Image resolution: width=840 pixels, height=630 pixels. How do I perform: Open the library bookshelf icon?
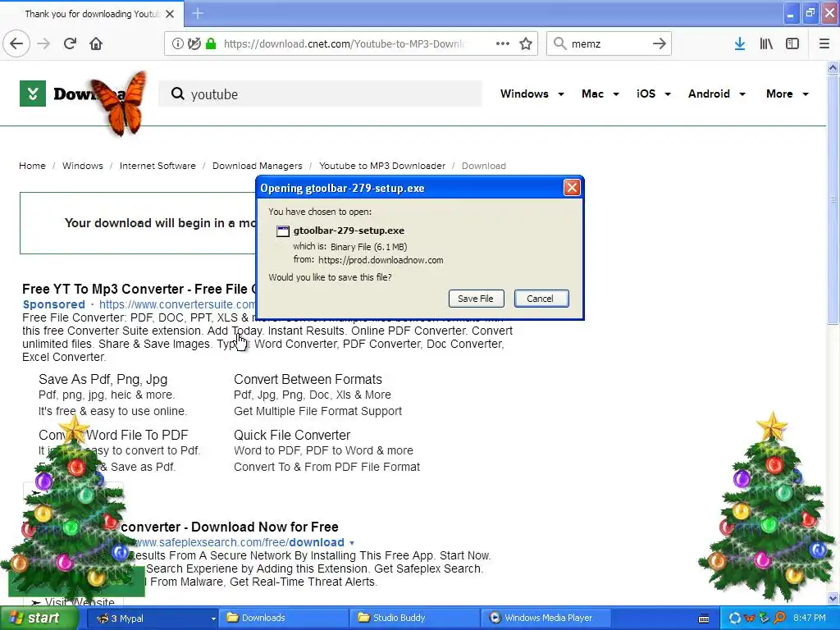point(766,43)
